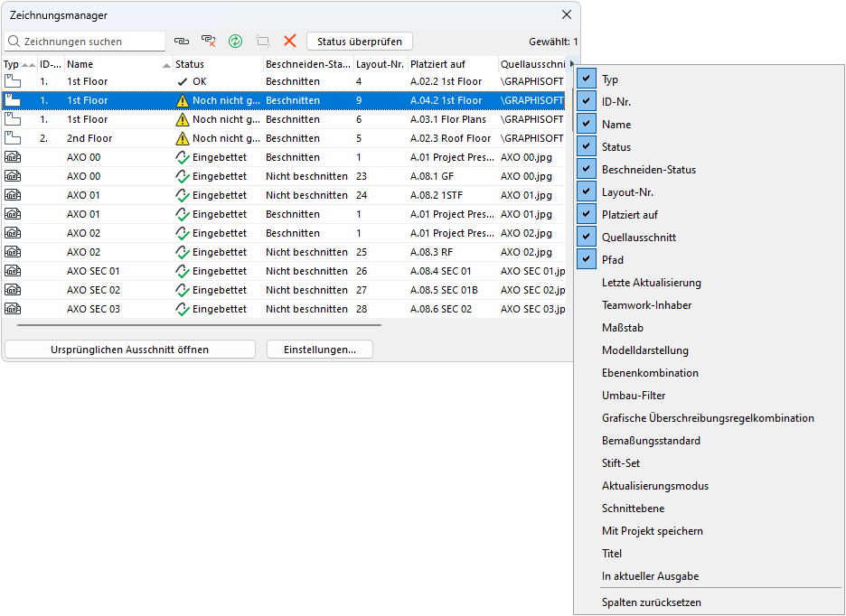Click the Beschneiden-Sta... column header
Screen dimensions: 846x616
point(308,64)
